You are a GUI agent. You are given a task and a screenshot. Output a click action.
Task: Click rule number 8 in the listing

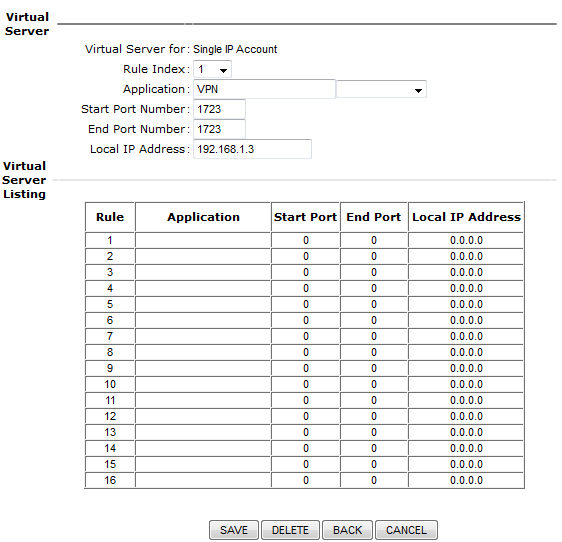[x=110, y=352]
